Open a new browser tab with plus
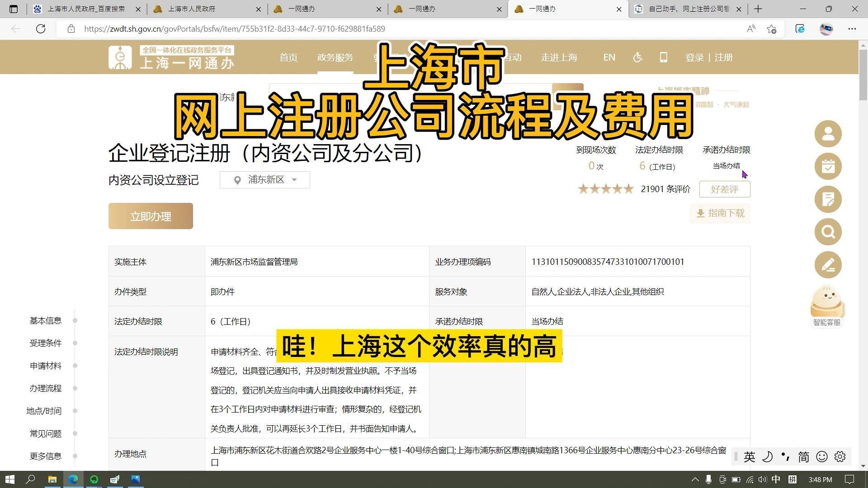 coord(758,9)
